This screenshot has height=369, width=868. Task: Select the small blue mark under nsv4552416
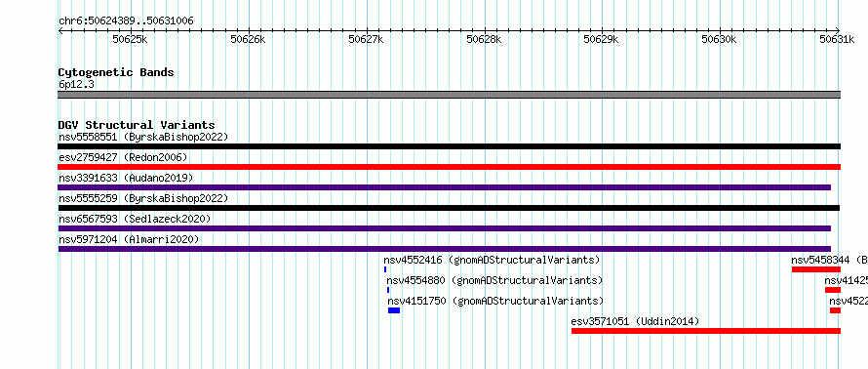(384, 269)
